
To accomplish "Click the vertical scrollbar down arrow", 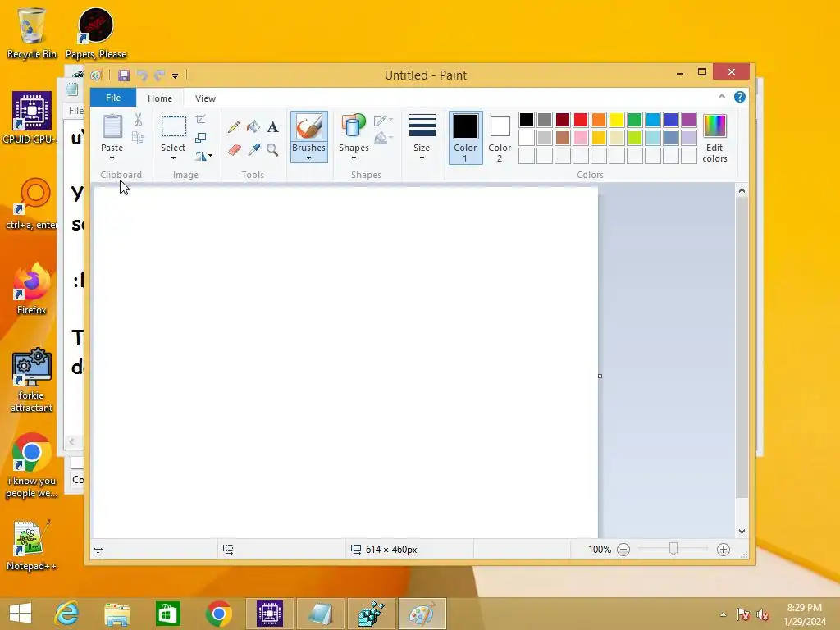I will (x=742, y=532).
